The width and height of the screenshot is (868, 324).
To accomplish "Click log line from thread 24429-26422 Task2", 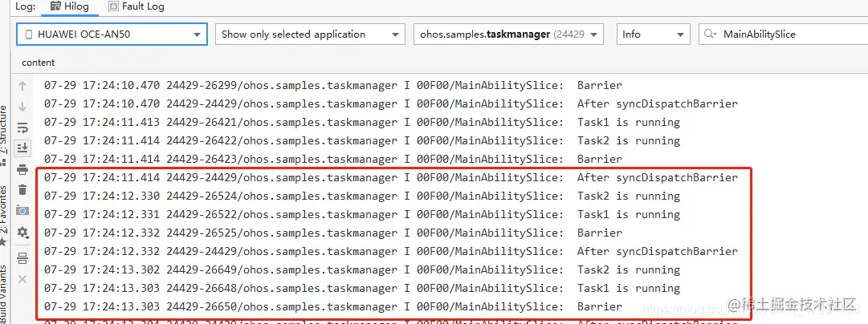I will click(x=362, y=140).
